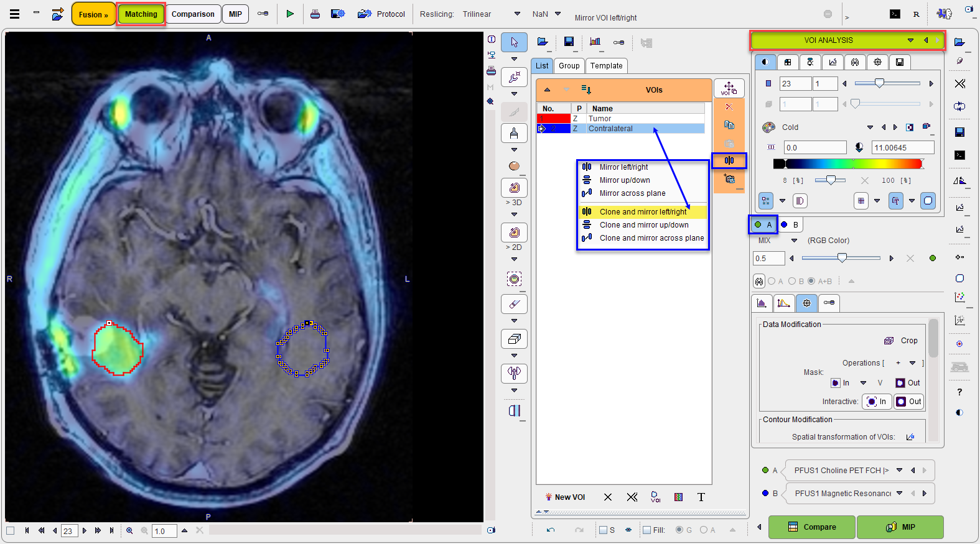Click the load VOI folder icon

[x=543, y=42]
